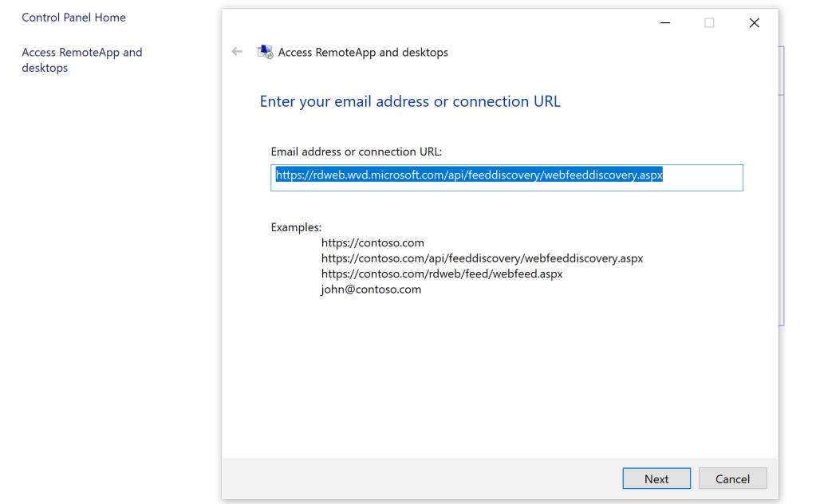Open Access RemoteApp and desktops in the sidebar
Screen dimensions: 816x504
pos(81,60)
